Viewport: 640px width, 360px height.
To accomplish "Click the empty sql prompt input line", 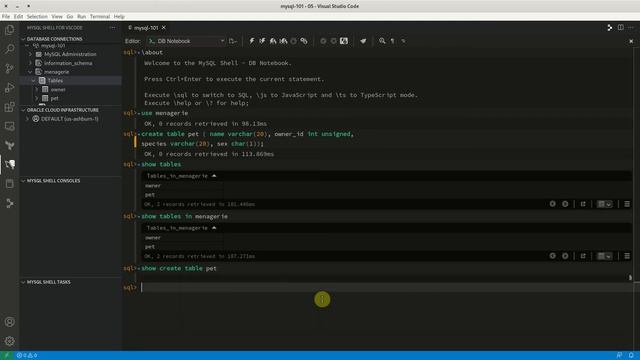I will (386, 287).
